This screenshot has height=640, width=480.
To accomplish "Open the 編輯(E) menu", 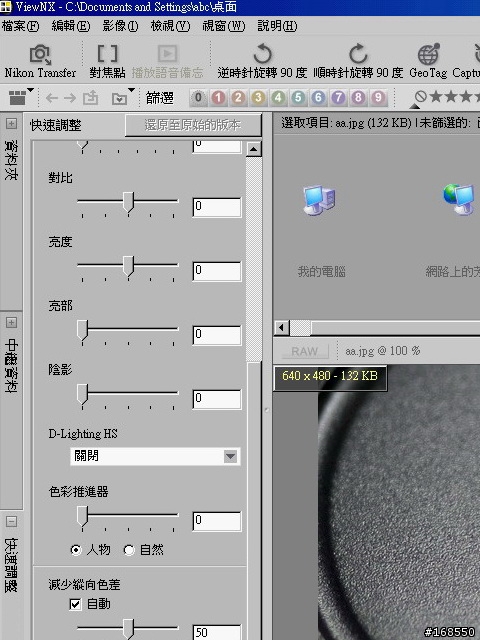I will (x=71, y=26).
